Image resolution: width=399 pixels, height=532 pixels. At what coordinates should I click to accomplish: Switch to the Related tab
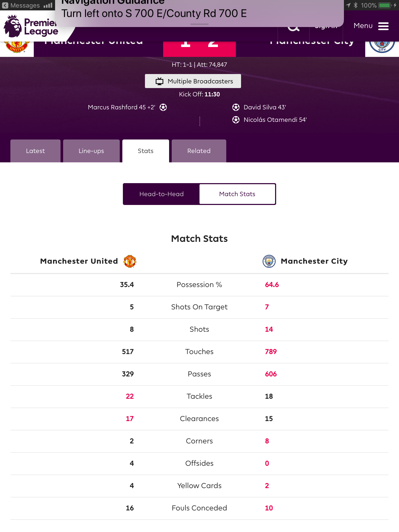click(x=199, y=151)
